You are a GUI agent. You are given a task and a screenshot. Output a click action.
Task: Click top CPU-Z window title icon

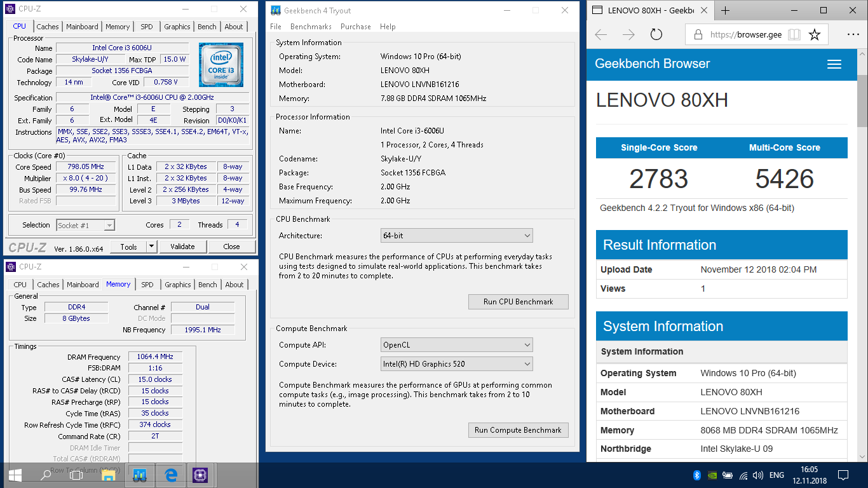10,9
